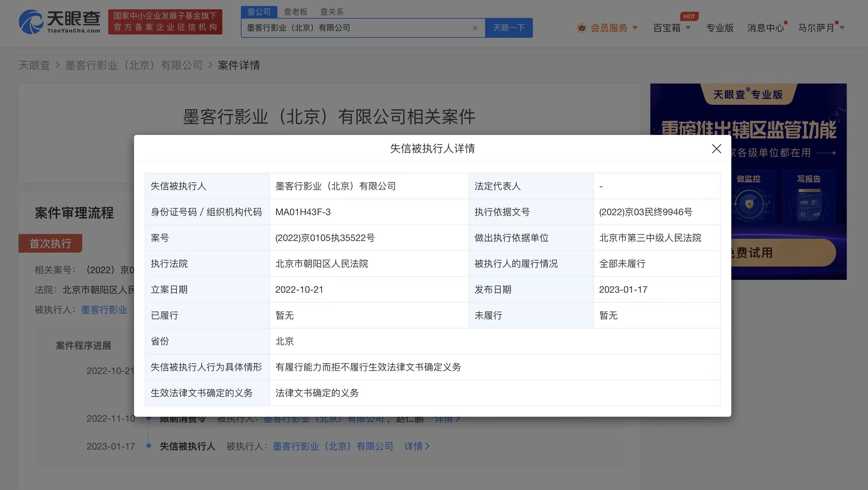The height and width of the screenshot is (490, 868).
Task: Select the 首次执行 stage tab
Action: pyautogui.click(x=50, y=243)
